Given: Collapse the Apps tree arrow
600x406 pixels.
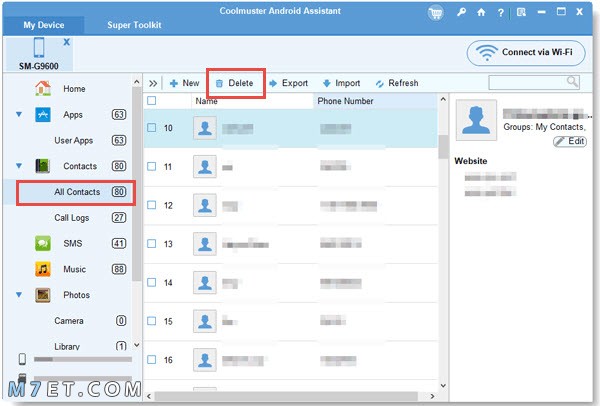Looking at the screenshot, I should coord(19,114).
